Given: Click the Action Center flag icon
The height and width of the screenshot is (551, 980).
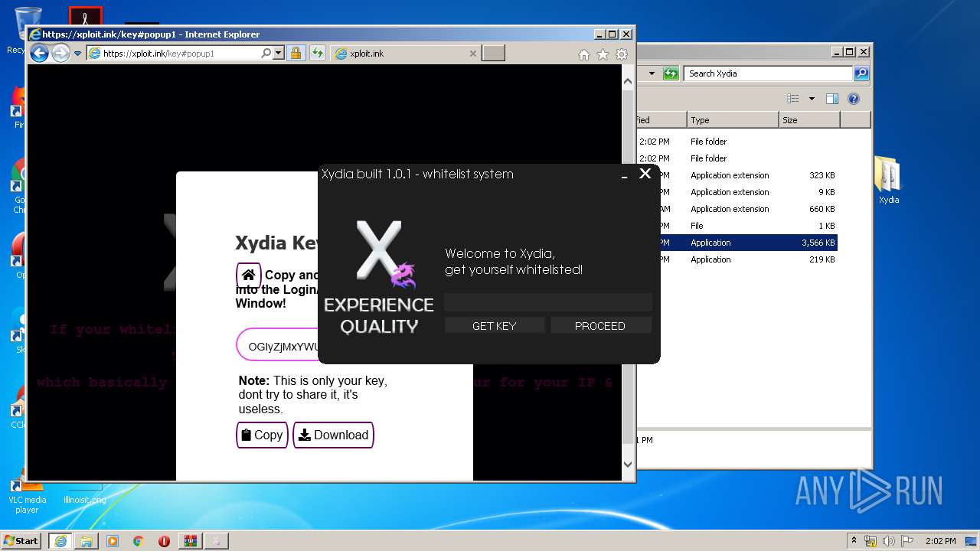Looking at the screenshot, I should (906, 541).
